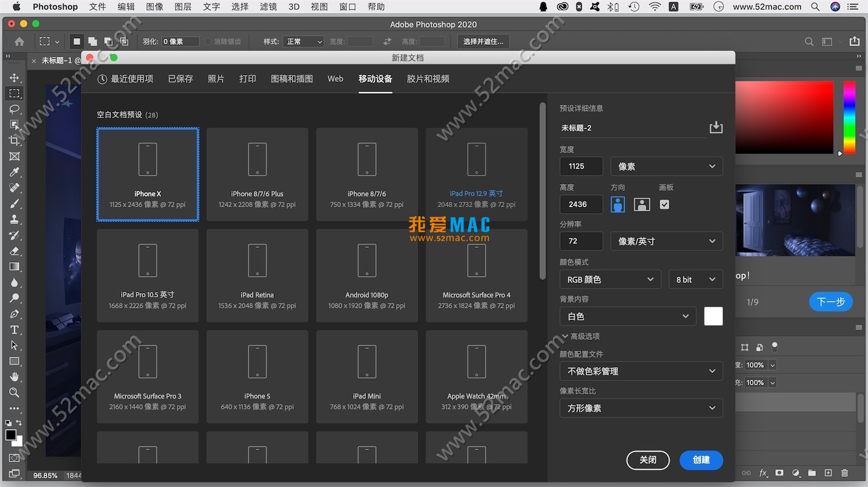Delete layer with the trash icon

pyautogui.click(x=845, y=473)
